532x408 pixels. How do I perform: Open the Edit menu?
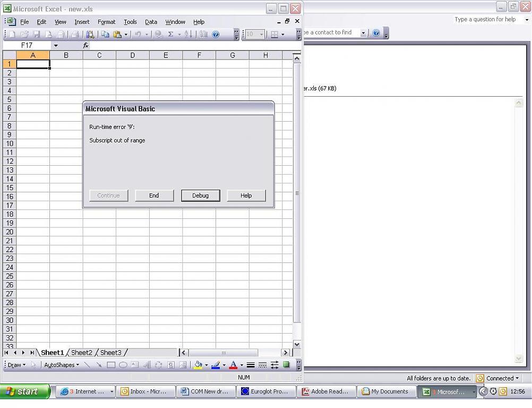(41, 22)
